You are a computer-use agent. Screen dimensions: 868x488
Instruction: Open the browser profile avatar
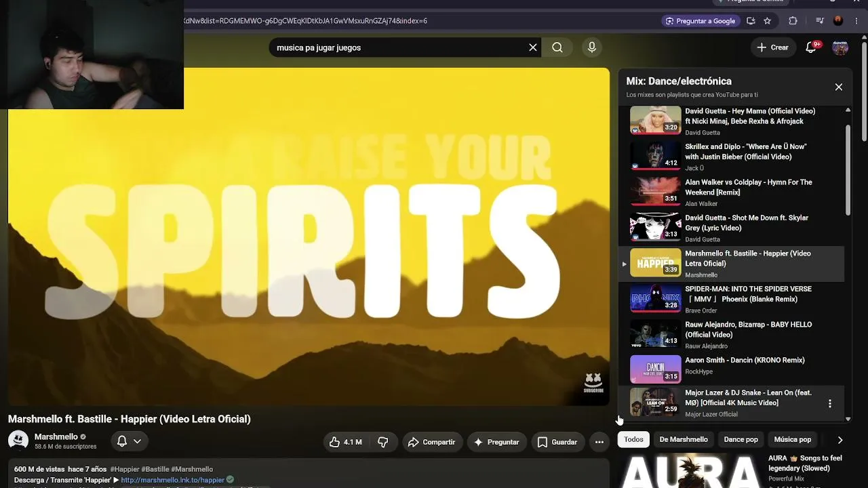click(838, 21)
